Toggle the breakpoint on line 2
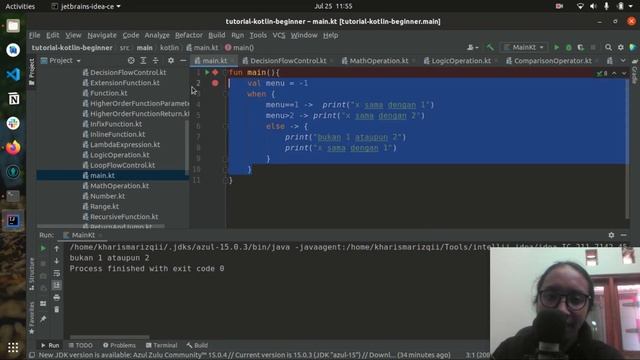Screen dimensions: 640x360 tap(215, 83)
